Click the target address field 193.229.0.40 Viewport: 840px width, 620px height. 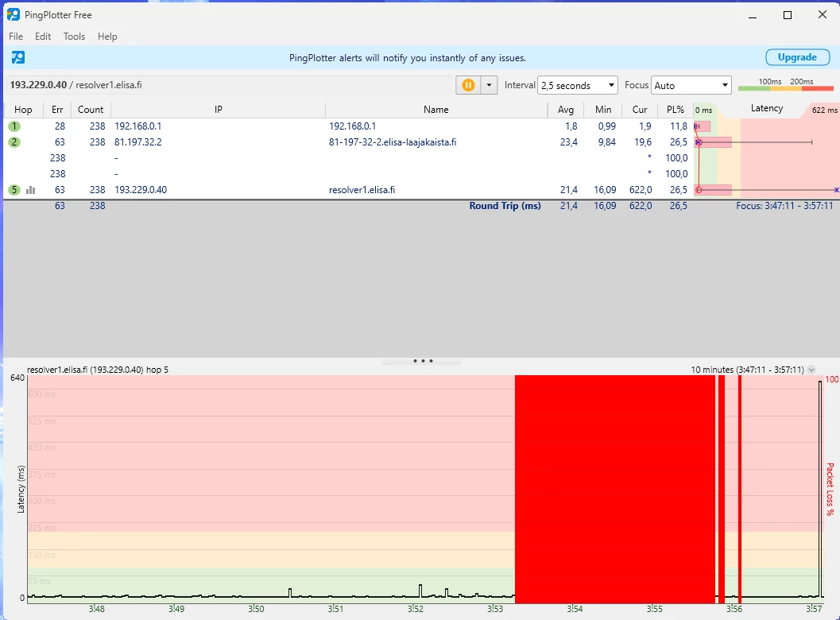pos(230,85)
